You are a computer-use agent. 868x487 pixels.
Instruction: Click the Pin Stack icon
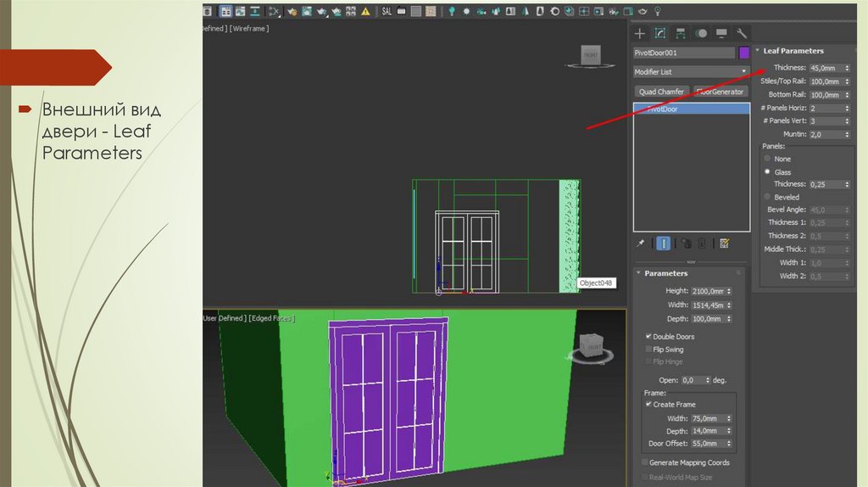click(641, 243)
